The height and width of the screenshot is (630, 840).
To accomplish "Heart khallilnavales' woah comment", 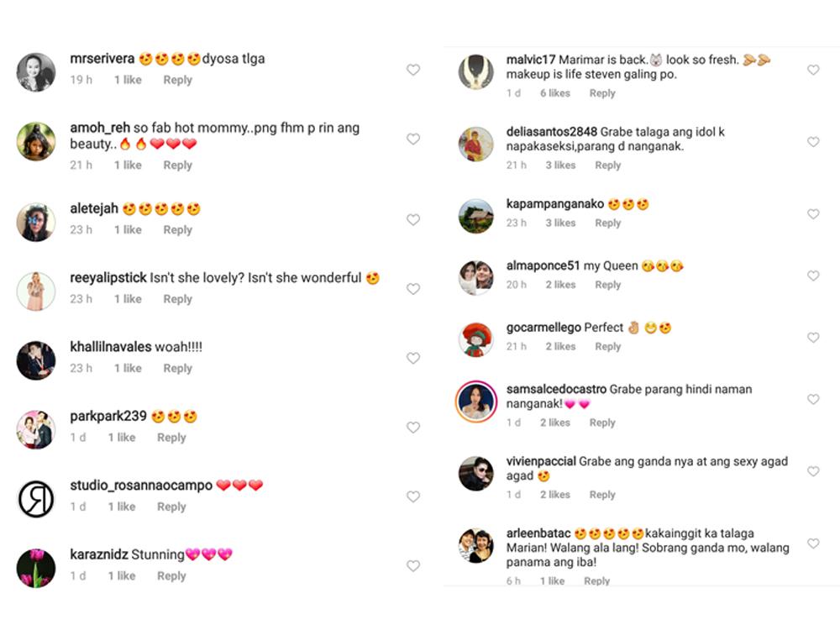I will 413,359.
